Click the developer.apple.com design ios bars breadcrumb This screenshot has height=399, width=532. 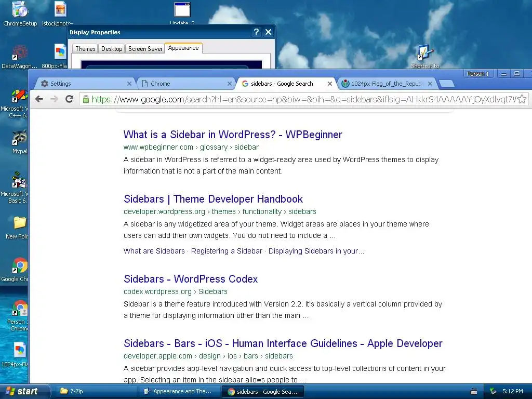(208, 356)
